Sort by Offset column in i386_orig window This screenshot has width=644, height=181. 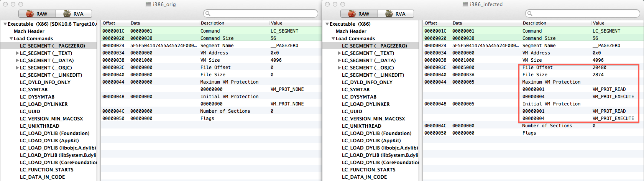pyautogui.click(x=109, y=23)
